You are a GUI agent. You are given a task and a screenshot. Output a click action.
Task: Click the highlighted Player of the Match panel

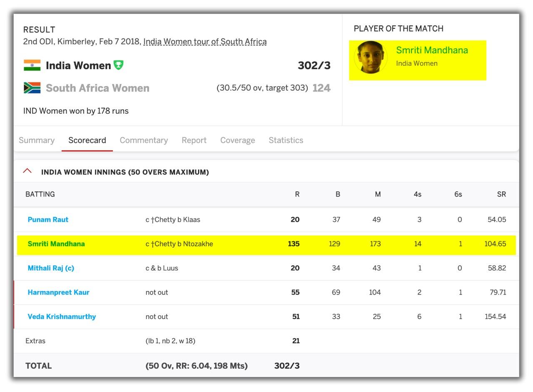pyautogui.click(x=417, y=60)
